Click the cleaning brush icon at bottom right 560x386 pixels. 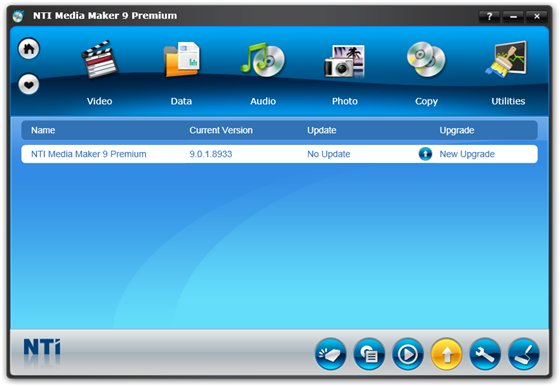click(x=524, y=354)
